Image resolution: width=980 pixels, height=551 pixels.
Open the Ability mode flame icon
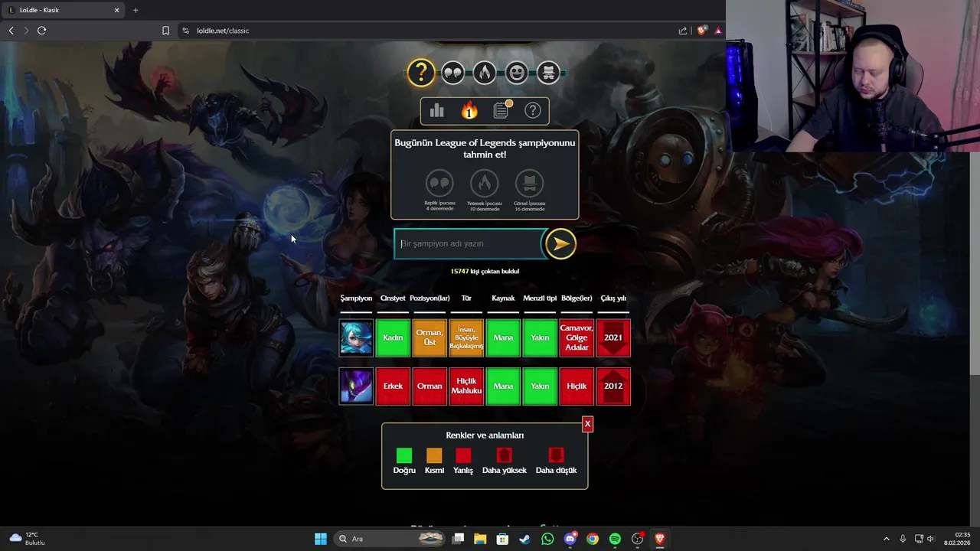(x=484, y=73)
